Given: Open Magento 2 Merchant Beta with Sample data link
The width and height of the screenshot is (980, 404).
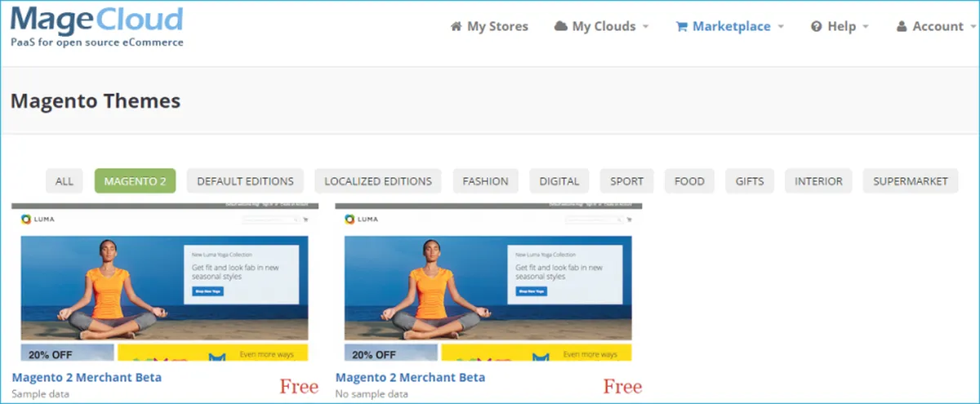Looking at the screenshot, I should 87,377.
